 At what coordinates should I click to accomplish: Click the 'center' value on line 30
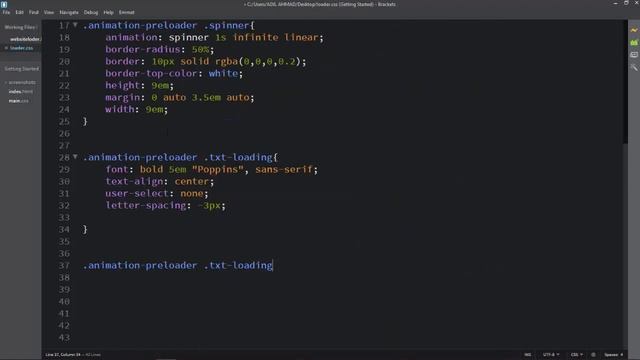191,181
